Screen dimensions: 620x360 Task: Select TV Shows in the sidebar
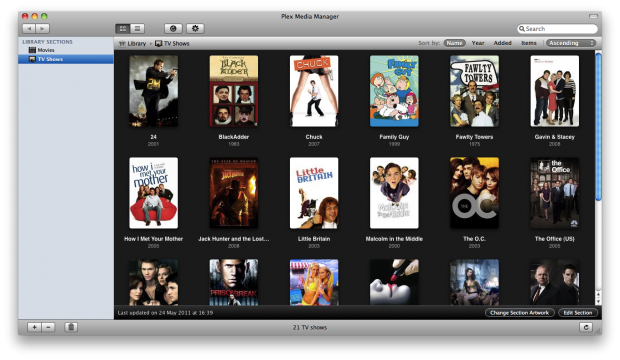pyautogui.click(x=66, y=59)
